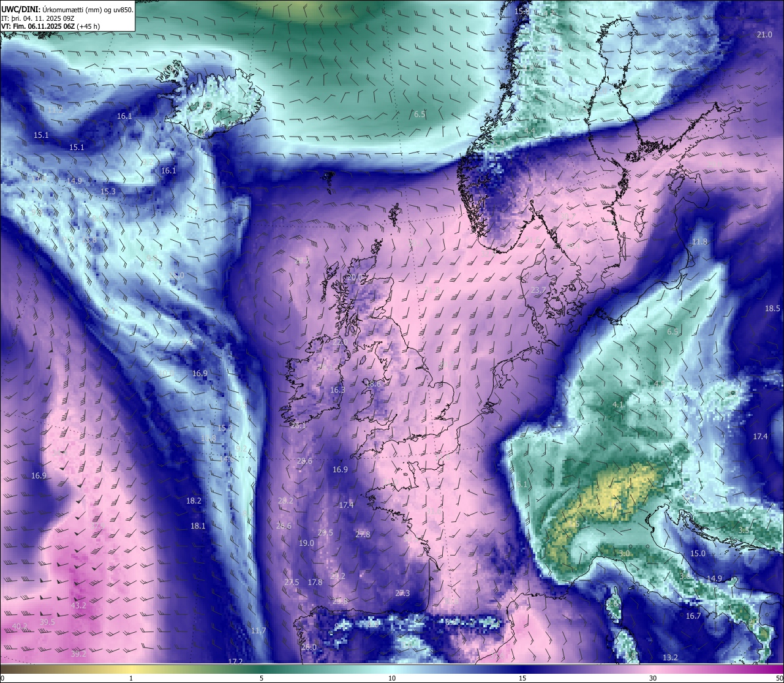
Task: Click the 29.5 value on the map
Action: coord(325,532)
